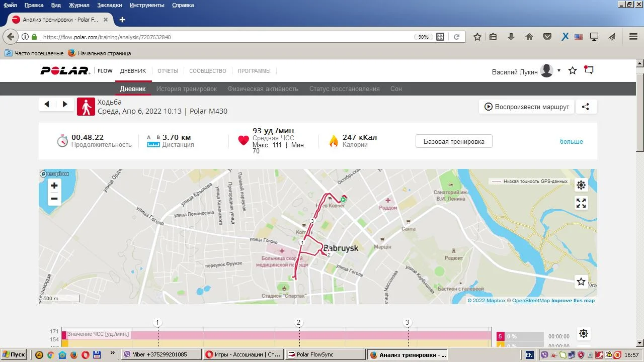Open the Журнал menu
This screenshot has width=644, height=362.
tap(79, 5)
